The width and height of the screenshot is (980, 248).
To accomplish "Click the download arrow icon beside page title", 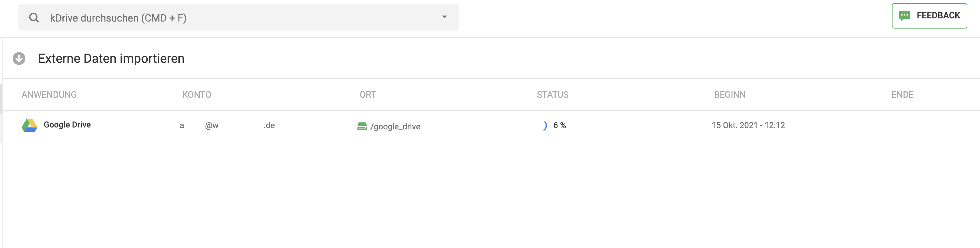I will click(x=19, y=59).
